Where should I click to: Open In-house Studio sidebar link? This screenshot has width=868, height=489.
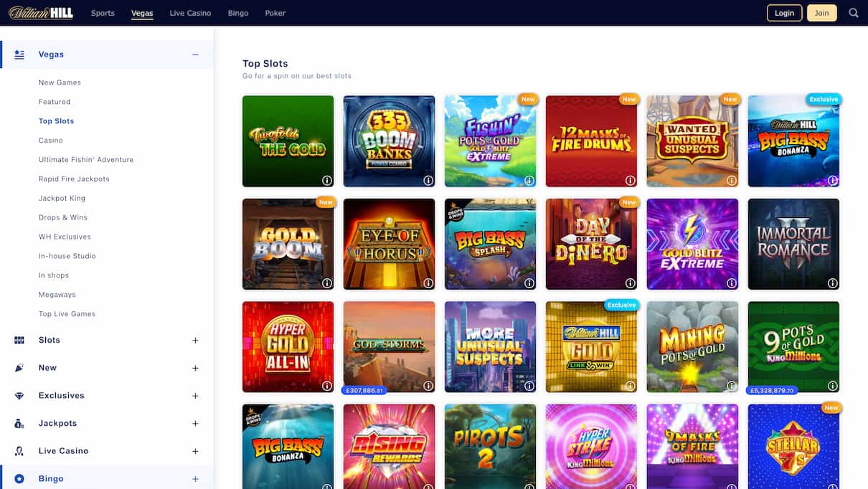point(67,256)
